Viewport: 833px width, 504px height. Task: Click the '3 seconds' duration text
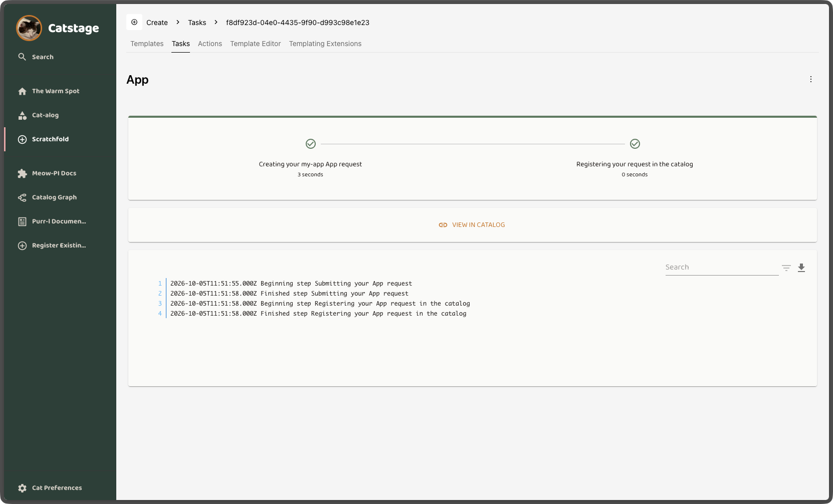pos(310,175)
